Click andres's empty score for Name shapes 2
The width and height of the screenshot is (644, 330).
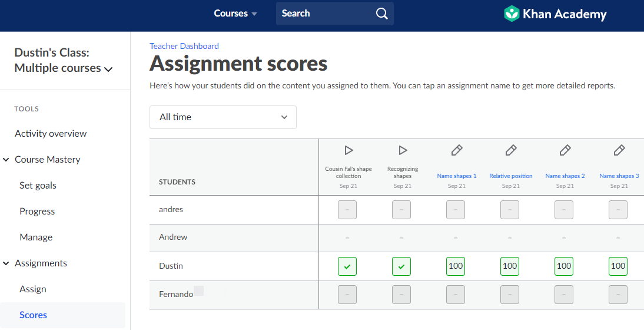point(564,210)
